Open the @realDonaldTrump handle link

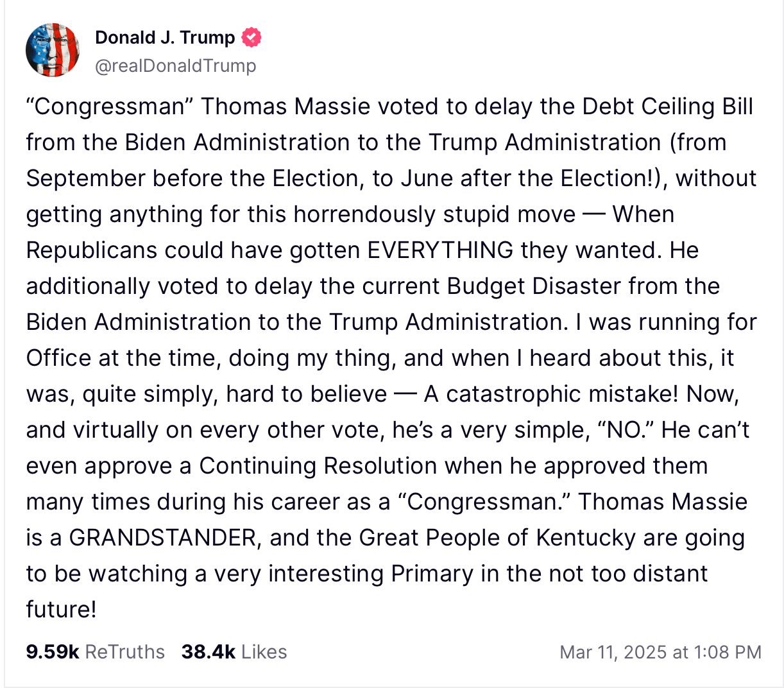coord(175,65)
